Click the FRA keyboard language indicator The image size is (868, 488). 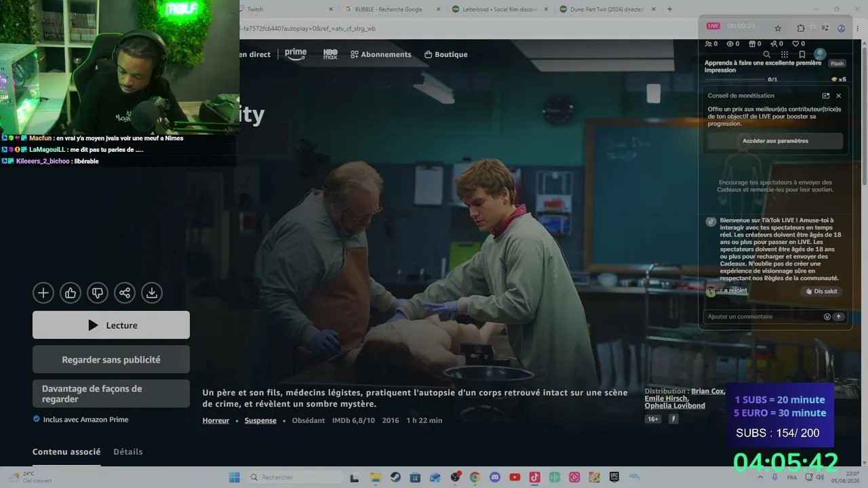792,477
